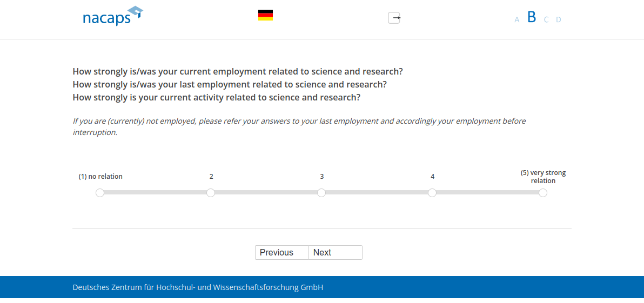Select font size B

(x=532, y=17)
